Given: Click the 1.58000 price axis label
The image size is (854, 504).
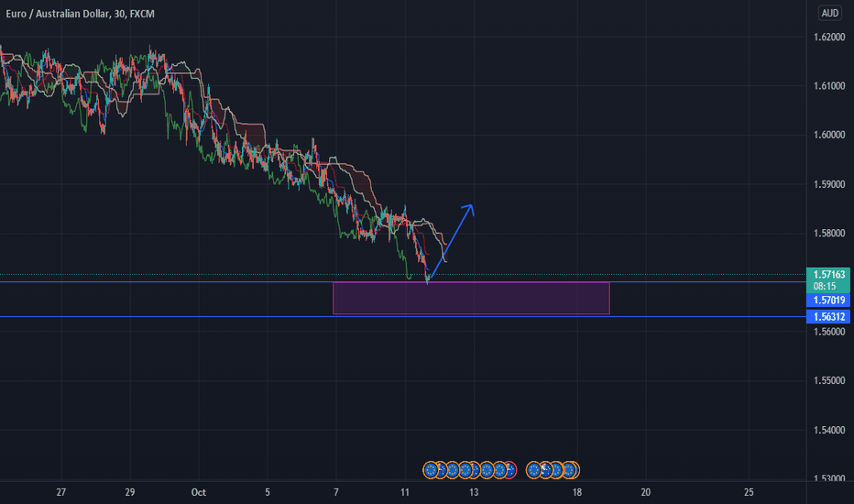Looking at the screenshot, I should coord(829,234).
